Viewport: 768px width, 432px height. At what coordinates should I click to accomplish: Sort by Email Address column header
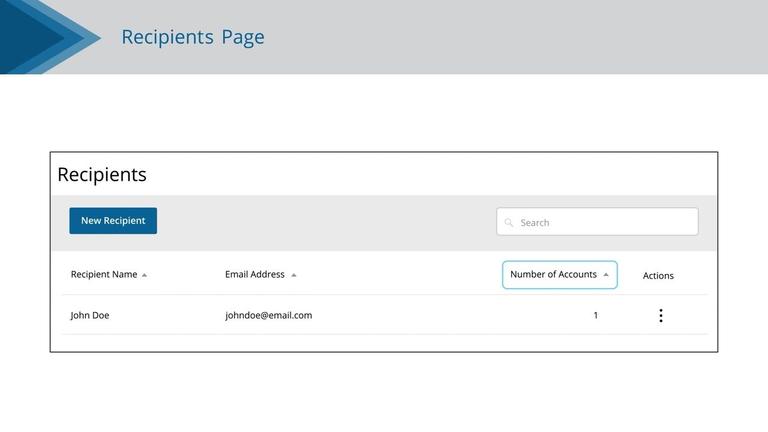255,274
